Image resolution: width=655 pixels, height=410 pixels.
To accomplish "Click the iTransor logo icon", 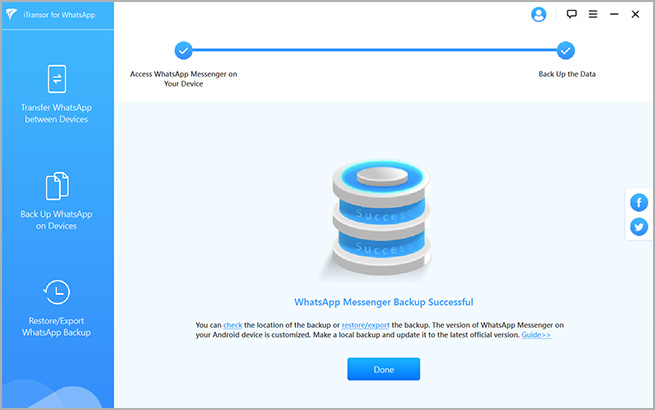I will click(x=13, y=14).
